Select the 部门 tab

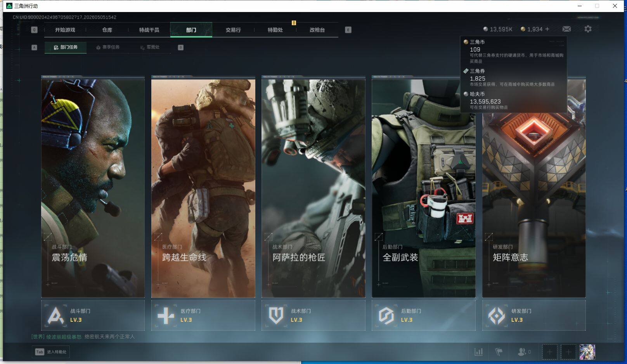191,30
